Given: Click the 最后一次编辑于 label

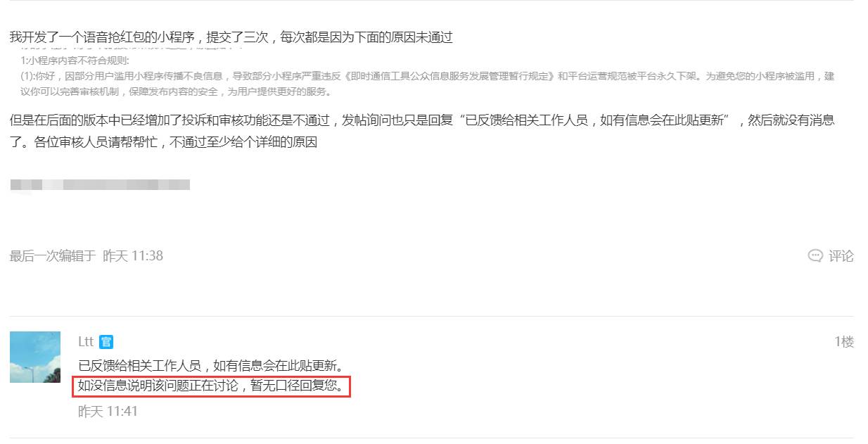Looking at the screenshot, I should (52, 256).
